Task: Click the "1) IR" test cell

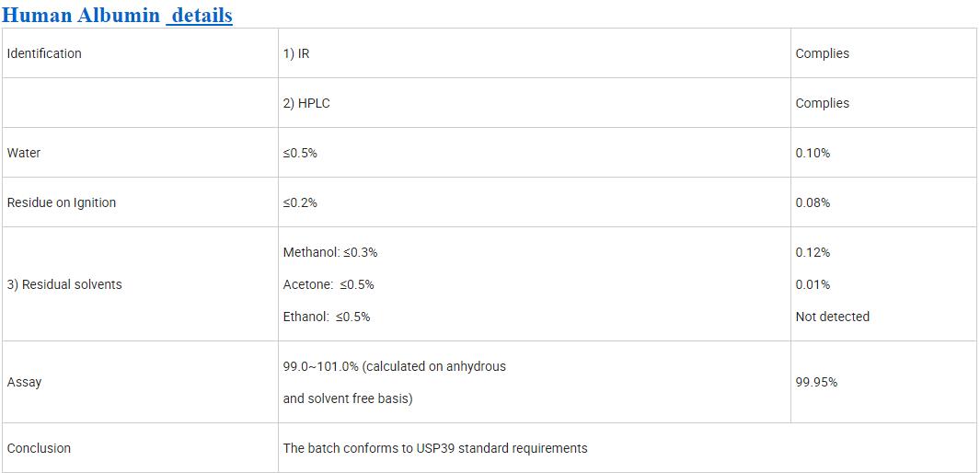Action: 296,53
